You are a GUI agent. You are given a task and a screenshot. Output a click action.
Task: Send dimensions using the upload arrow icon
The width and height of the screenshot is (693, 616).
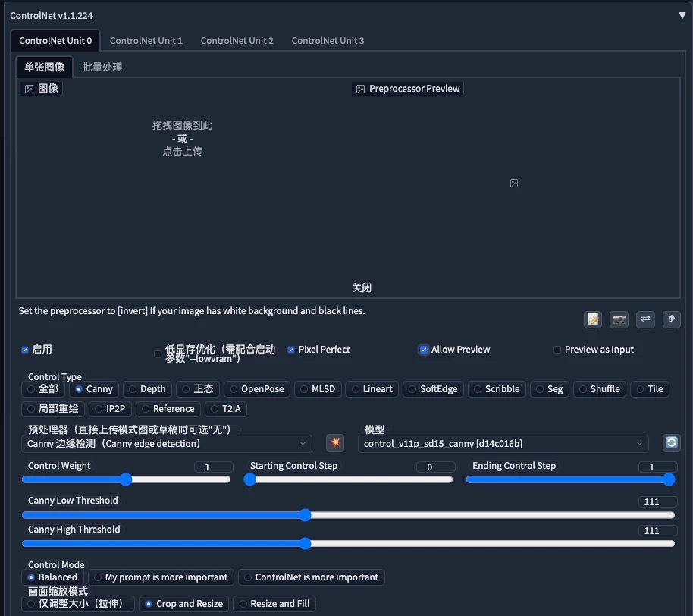(x=671, y=319)
